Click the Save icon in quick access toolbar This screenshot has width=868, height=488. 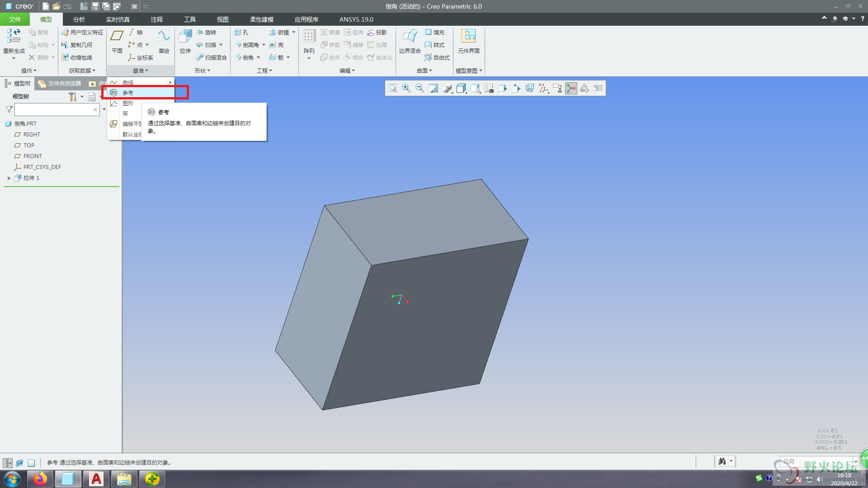click(x=95, y=6)
